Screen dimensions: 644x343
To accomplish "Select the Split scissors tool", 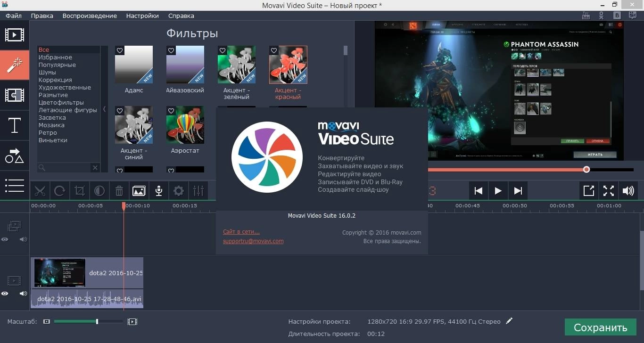I will coord(40,191).
